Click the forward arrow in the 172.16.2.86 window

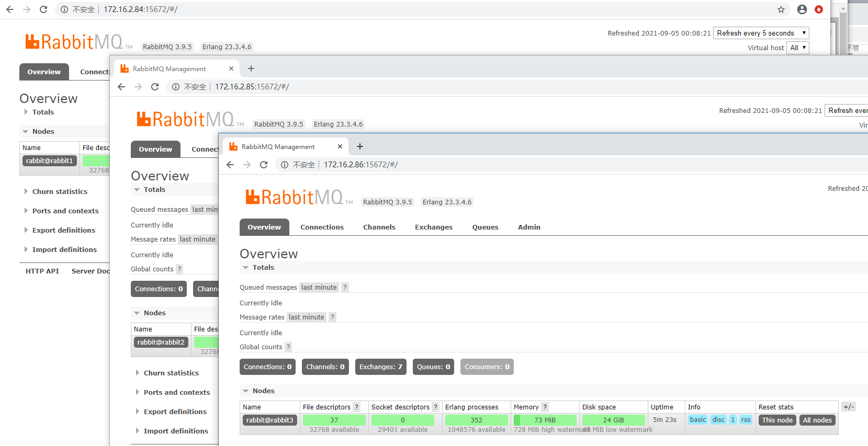point(247,165)
